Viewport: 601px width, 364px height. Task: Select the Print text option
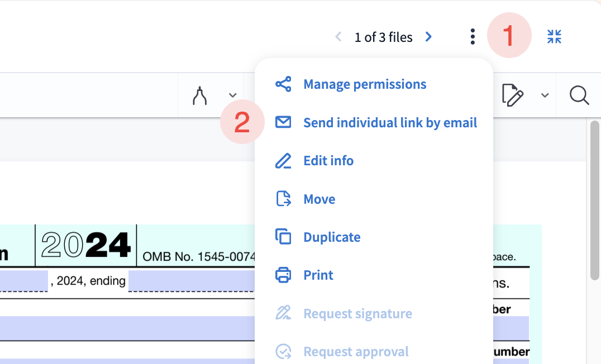pyautogui.click(x=318, y=275)
